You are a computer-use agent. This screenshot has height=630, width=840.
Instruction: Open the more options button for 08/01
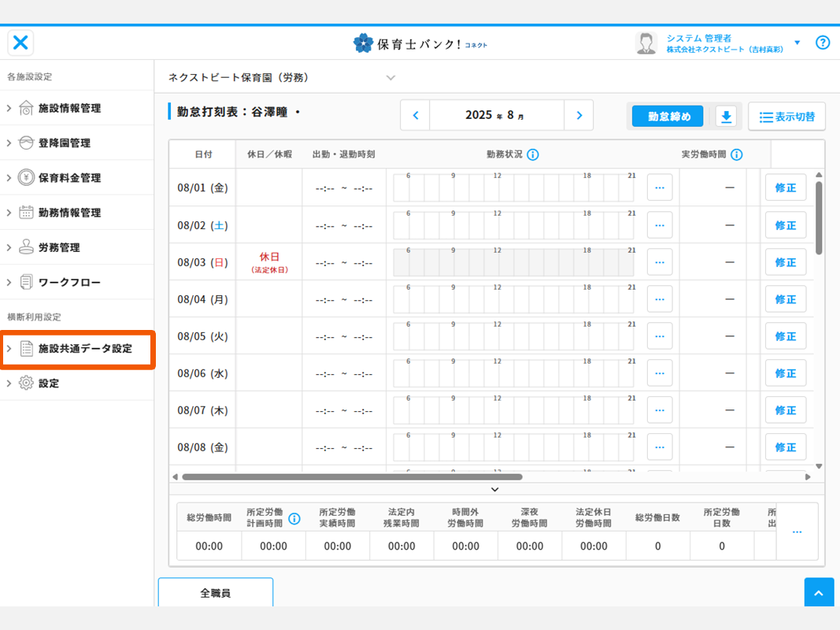tap(659, 187)
